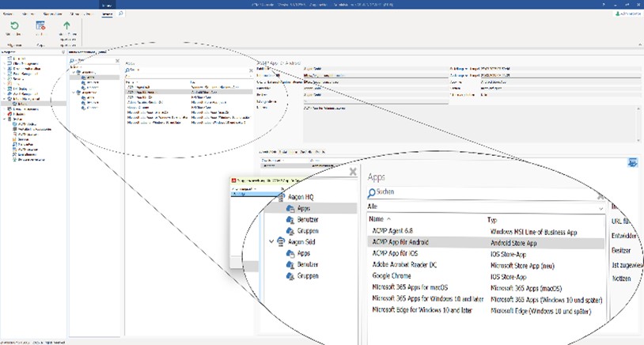Click the calendar icon with red mark
644x345 pixels.
click(40, 25)
